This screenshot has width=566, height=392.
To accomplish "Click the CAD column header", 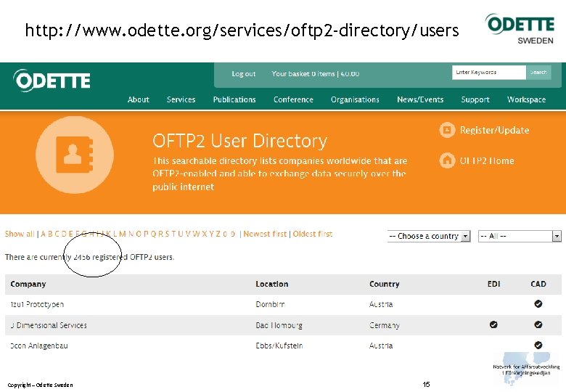I will pyautogui.click(x=538, y=284).
